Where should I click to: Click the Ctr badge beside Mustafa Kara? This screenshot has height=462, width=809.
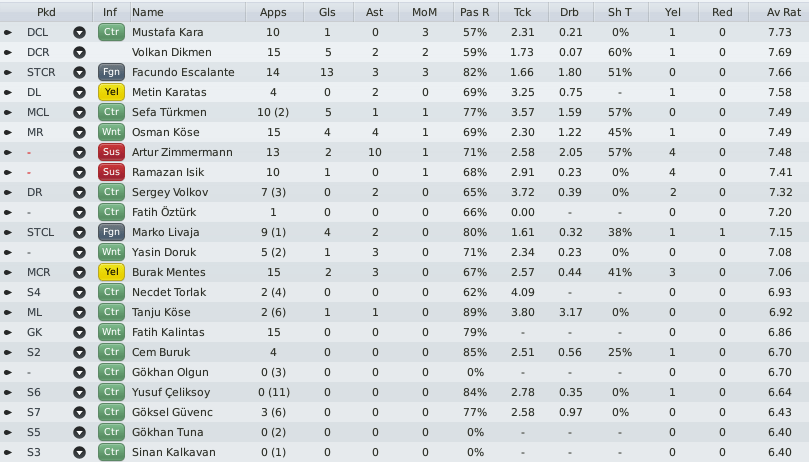tap(111, 32)
